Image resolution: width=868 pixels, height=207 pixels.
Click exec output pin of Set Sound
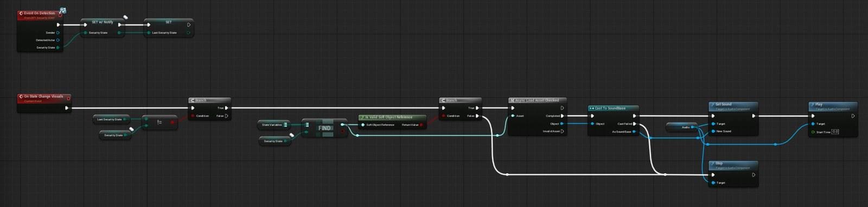point(754,116)
